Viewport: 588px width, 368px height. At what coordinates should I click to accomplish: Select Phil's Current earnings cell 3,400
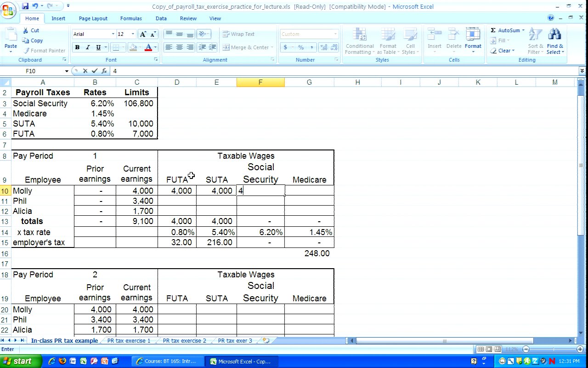click(136, 201)
